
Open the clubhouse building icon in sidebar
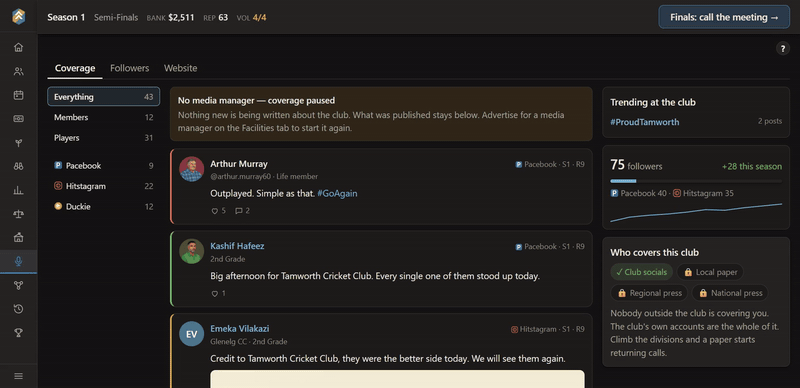(x=18, y=238)
